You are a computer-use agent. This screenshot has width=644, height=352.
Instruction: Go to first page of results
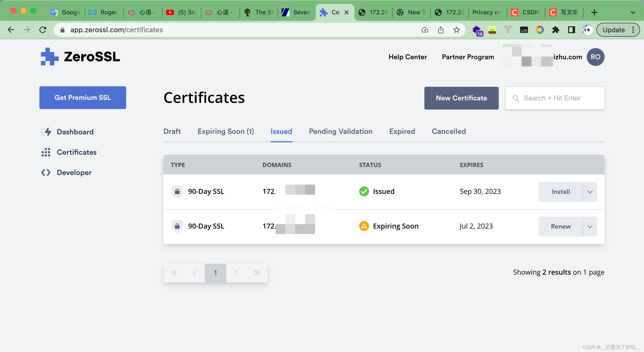[174, 273]
